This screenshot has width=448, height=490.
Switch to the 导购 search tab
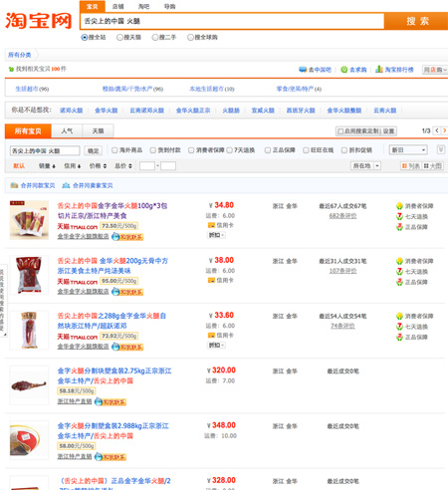[x=169, y=6]
